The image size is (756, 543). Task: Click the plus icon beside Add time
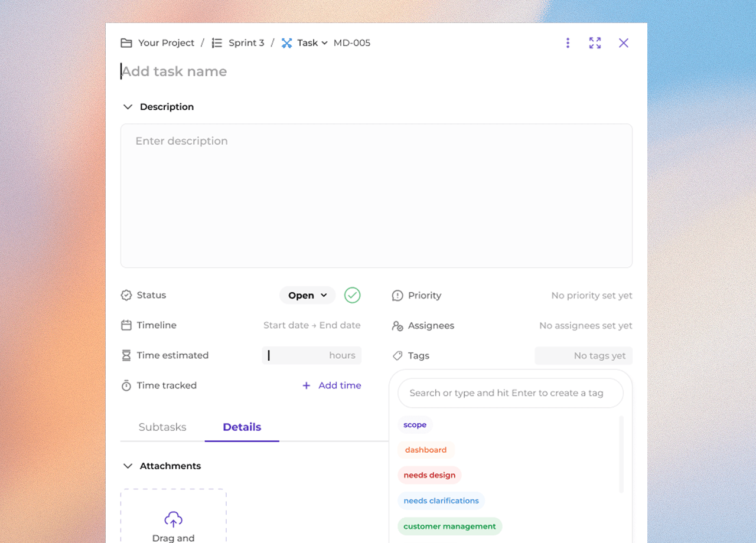(x=307, y=385)
